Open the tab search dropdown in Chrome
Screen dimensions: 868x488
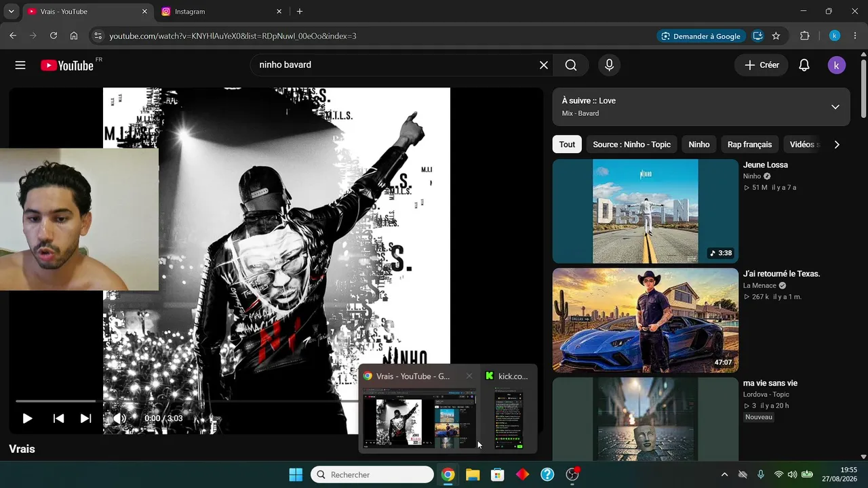(11, 12)
